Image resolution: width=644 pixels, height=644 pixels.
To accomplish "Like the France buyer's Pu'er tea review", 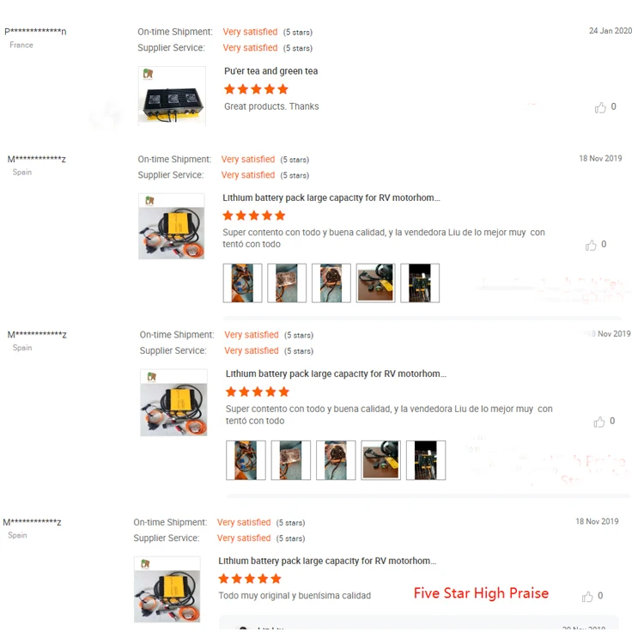I will click(x=600, y=107).
